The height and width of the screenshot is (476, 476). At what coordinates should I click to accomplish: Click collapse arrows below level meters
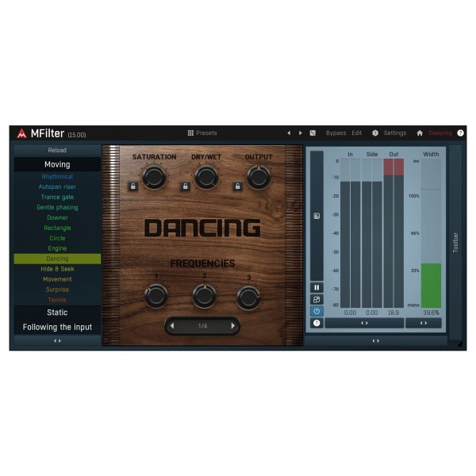[364, 323]
